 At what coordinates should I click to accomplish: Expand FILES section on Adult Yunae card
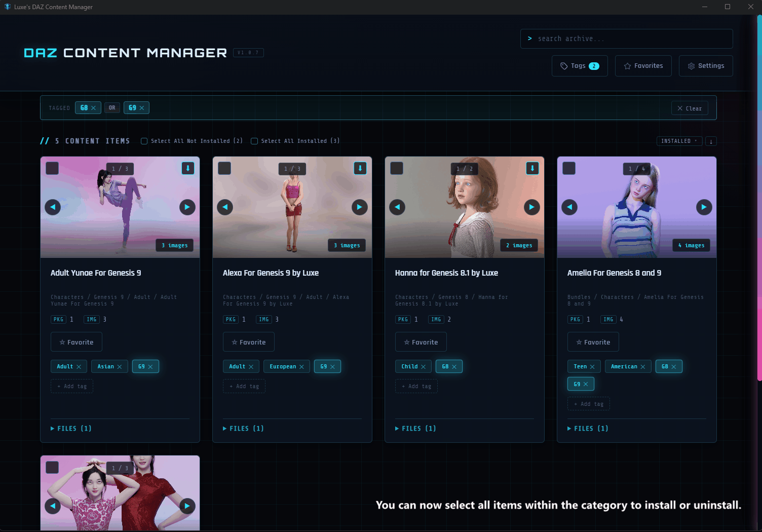(71, 429)
